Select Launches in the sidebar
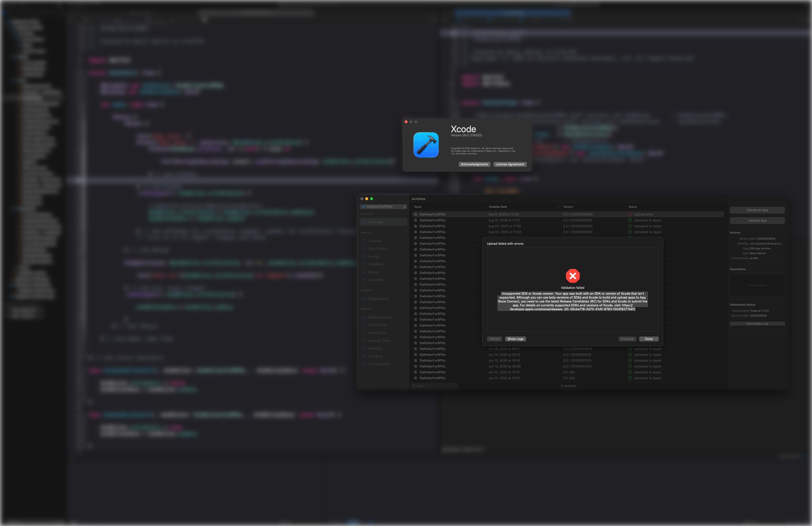The width and height of the screenshot is (812, 526). 376,280
